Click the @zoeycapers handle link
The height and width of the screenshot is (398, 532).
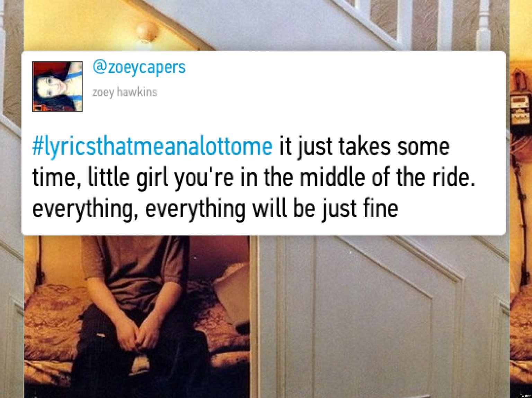(139, 67)
